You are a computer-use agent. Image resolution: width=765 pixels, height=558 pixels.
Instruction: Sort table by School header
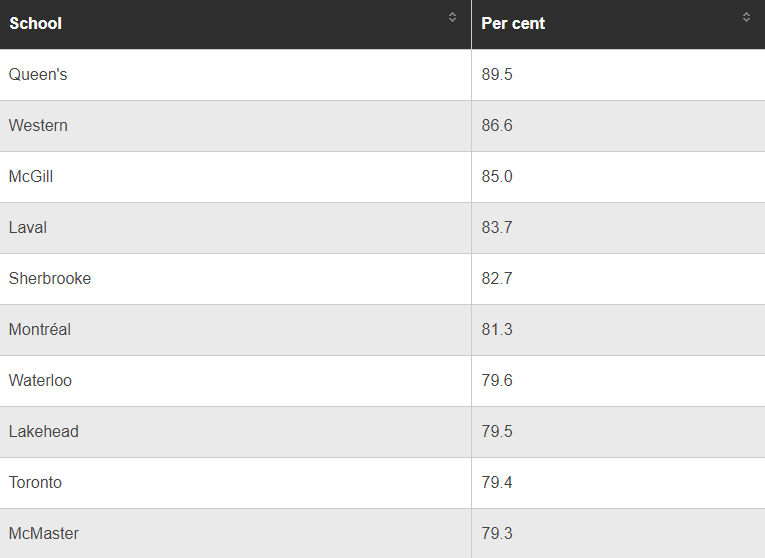pos(36,23)
